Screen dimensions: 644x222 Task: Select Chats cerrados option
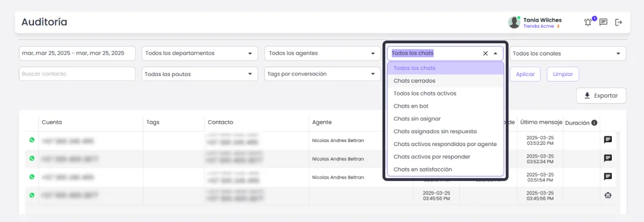click(446, 81)
